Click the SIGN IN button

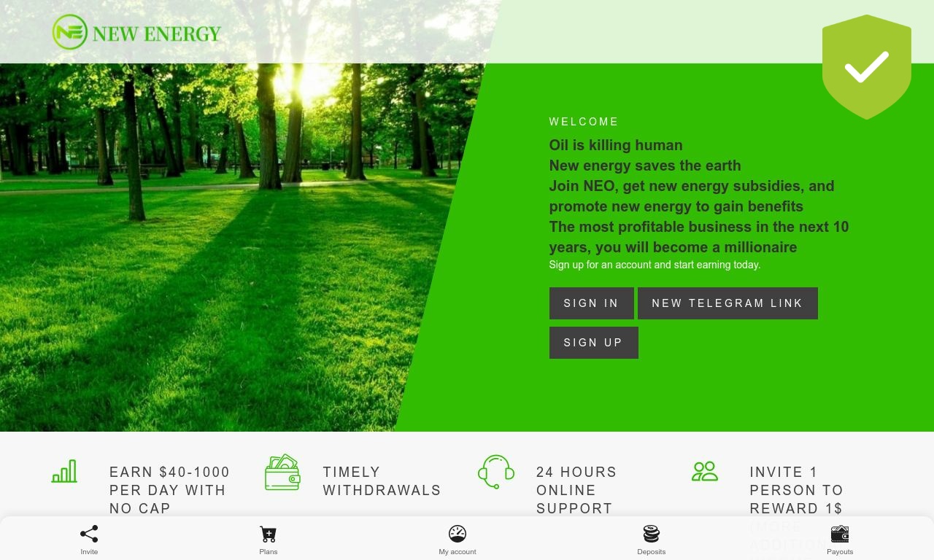tap(592, 303)
